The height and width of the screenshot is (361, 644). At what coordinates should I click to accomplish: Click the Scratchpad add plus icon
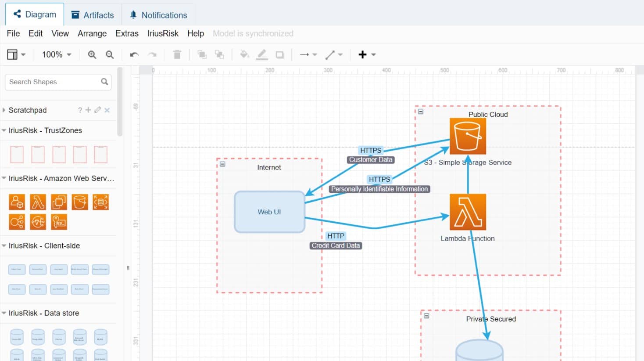pos(88,110)
